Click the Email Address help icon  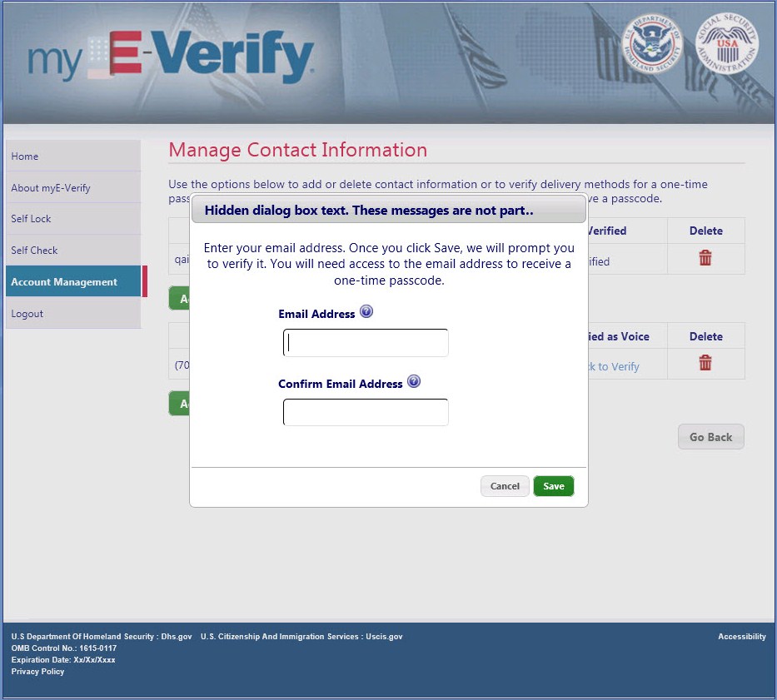[x=366, y=311]
